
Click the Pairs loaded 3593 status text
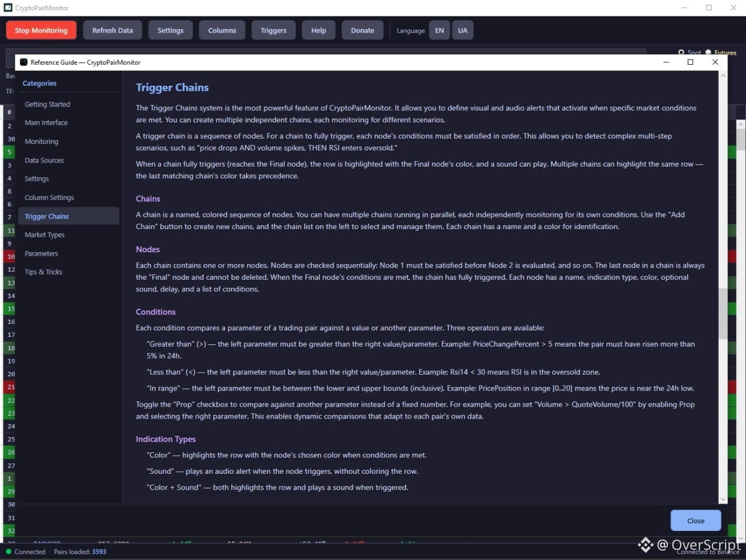[x=80, y=552]
